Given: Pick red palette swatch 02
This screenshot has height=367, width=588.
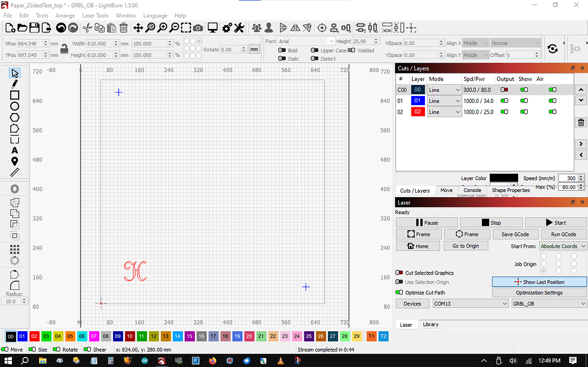Looking at the screenshot, I should tap(34, 336).
